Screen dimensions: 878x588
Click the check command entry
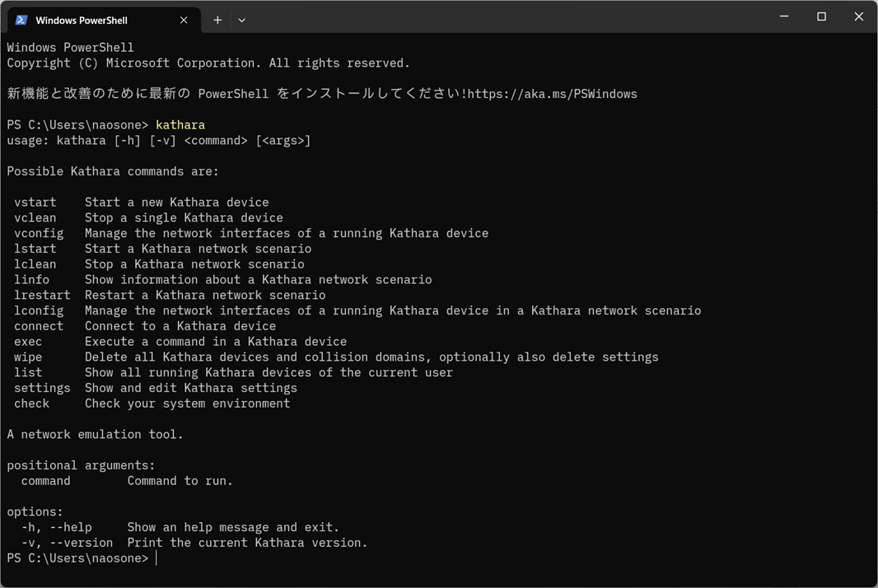(x=32, y=404)
